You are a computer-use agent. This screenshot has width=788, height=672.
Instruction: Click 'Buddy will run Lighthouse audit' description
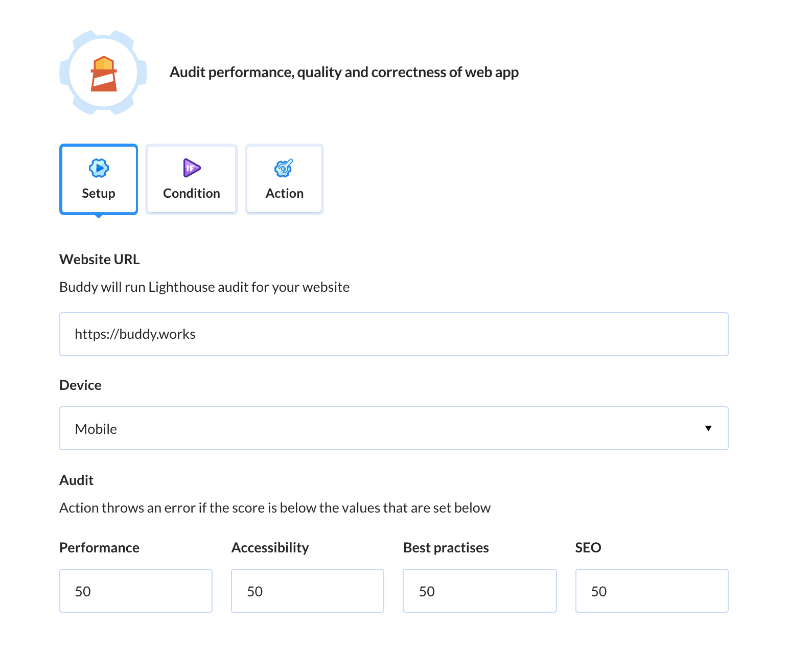(204, 287)
